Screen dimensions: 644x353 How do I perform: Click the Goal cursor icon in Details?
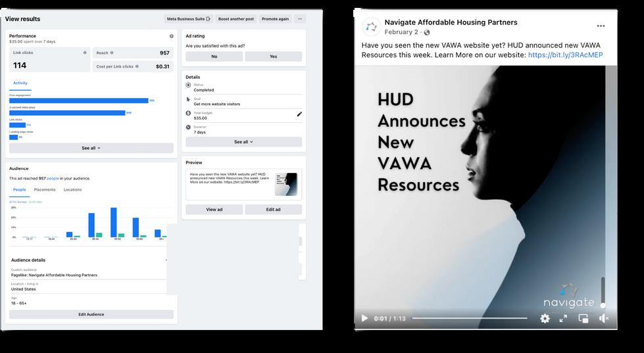pos(188,99)
